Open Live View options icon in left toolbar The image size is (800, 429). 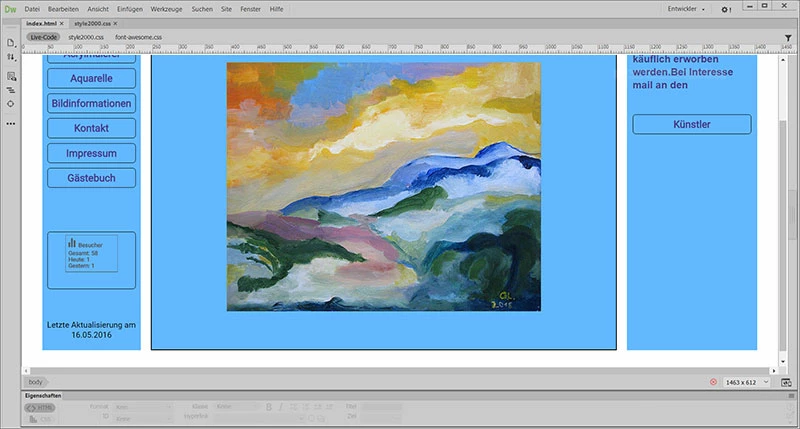11,77
